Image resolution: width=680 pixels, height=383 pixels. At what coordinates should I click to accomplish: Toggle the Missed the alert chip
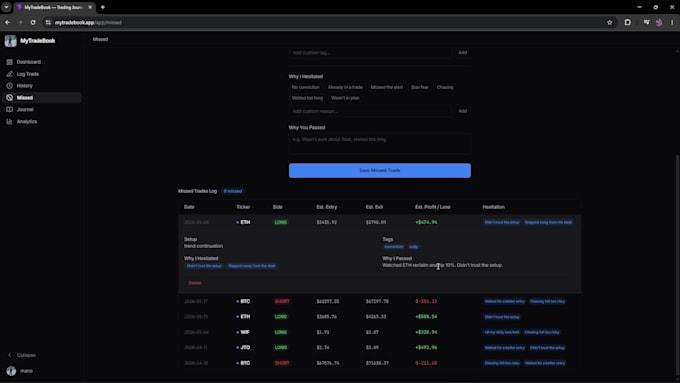387,87
